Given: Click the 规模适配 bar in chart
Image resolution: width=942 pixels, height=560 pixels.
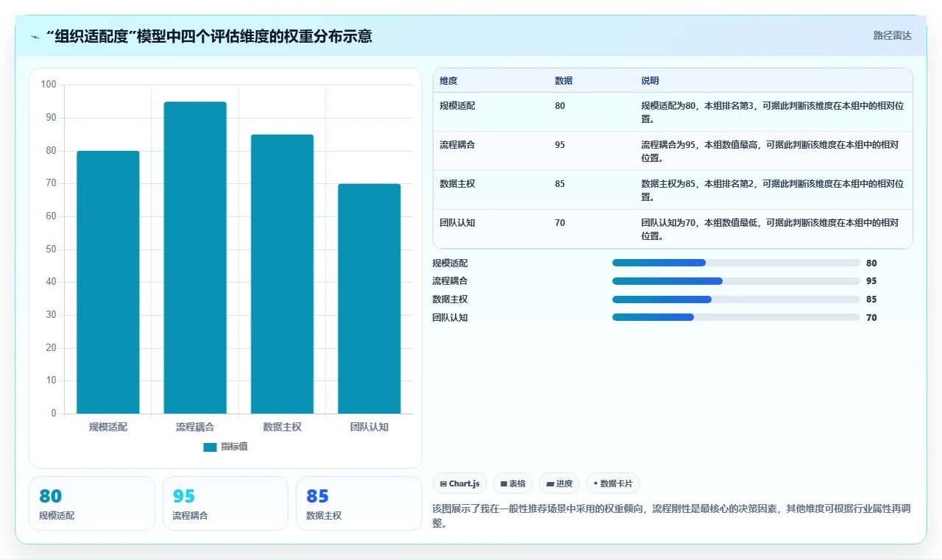Looking at the screenshot, I should pyautogui.click(x=108, y=282).
